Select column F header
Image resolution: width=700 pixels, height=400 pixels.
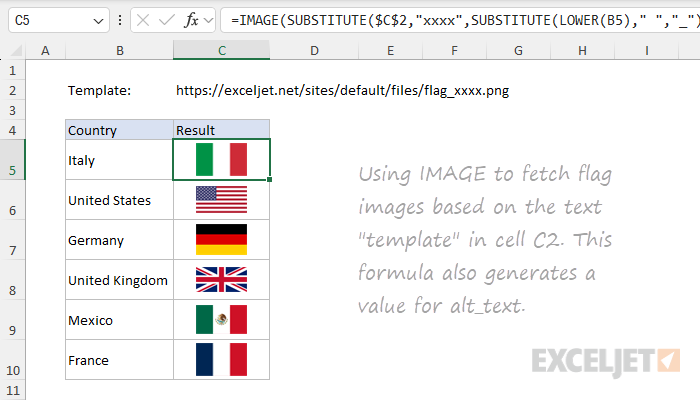[x=454, y=51]
